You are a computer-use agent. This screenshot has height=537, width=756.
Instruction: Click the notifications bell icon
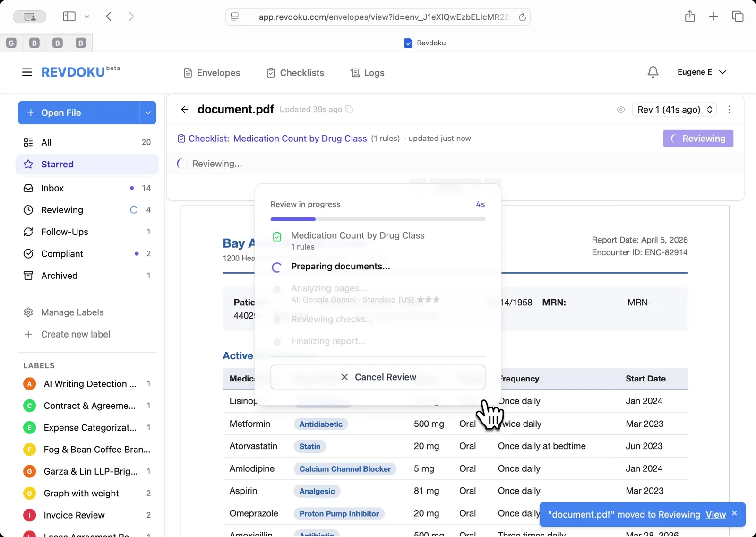click(653, 72)
